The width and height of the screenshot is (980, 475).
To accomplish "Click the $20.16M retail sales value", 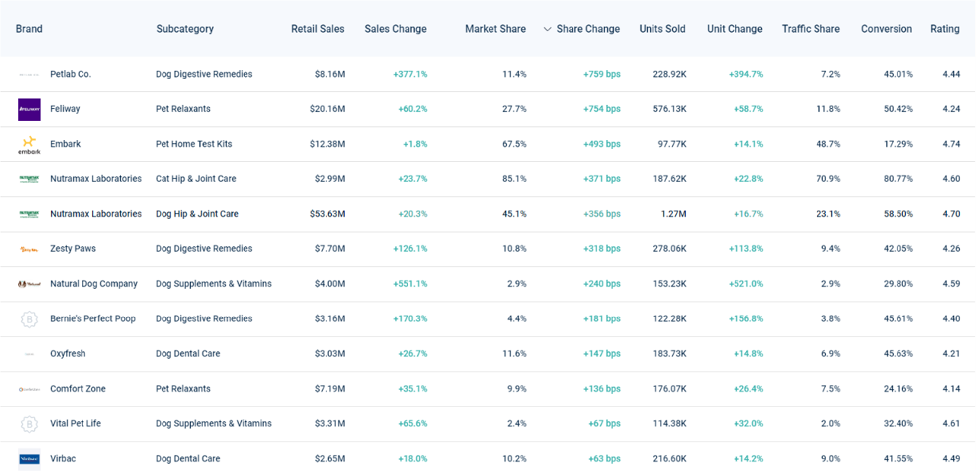I will [x=327, y=109].
